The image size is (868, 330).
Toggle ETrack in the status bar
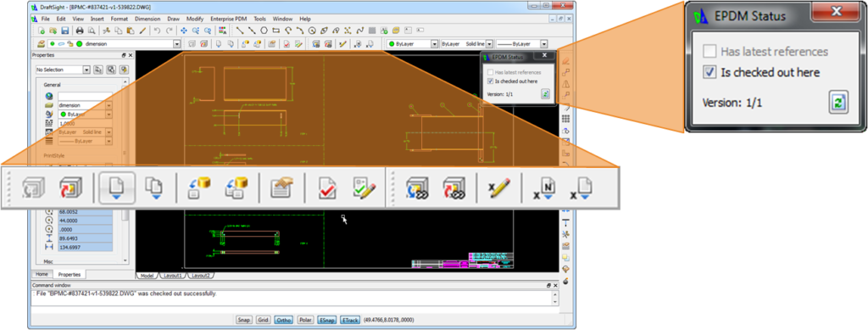click(349, 320)
